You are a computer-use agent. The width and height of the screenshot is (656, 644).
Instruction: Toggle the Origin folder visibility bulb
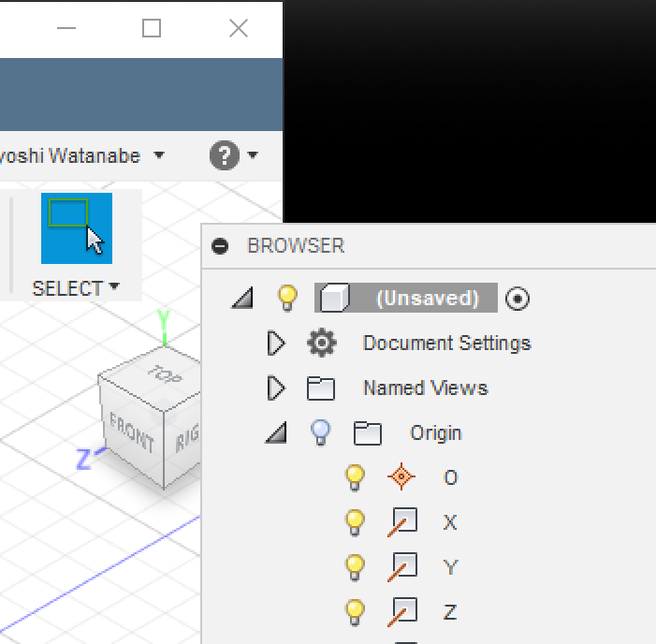click(x=320, y=432)
